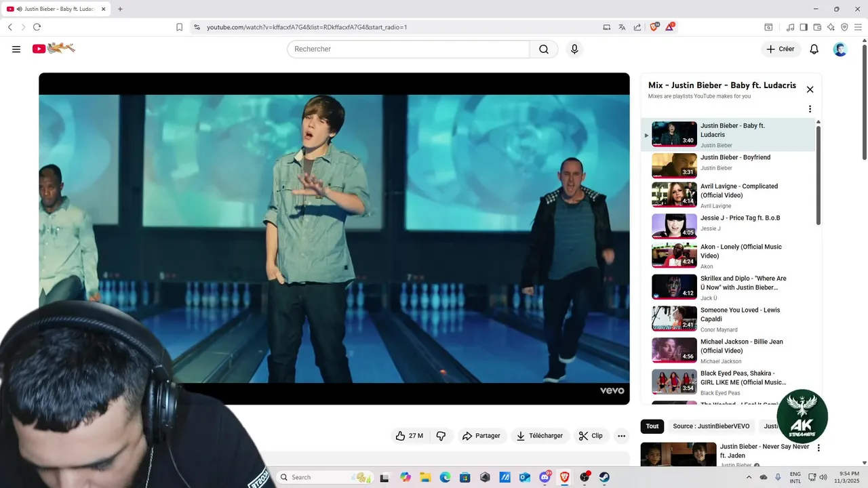The image size is (868, 488).
Task: Open taskbar volume control
Action: coord(823,477)
